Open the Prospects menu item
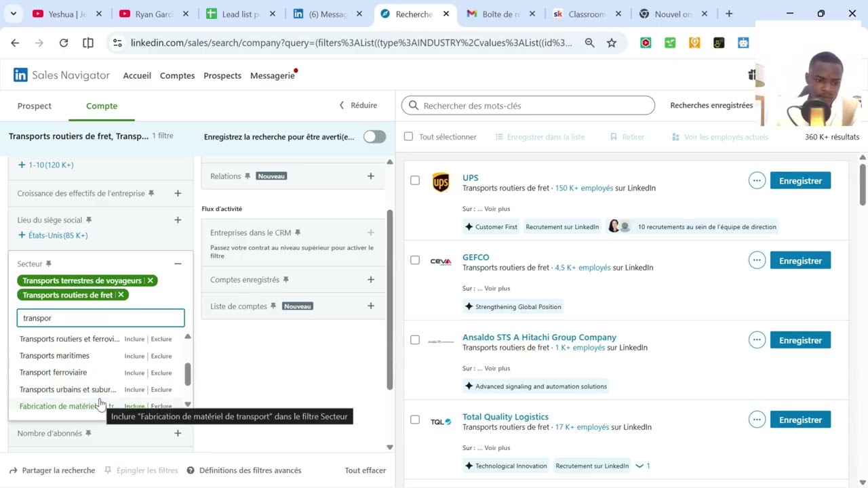This screenshot has width=868, height=488. pyautogui.click(x=222, y=75)
